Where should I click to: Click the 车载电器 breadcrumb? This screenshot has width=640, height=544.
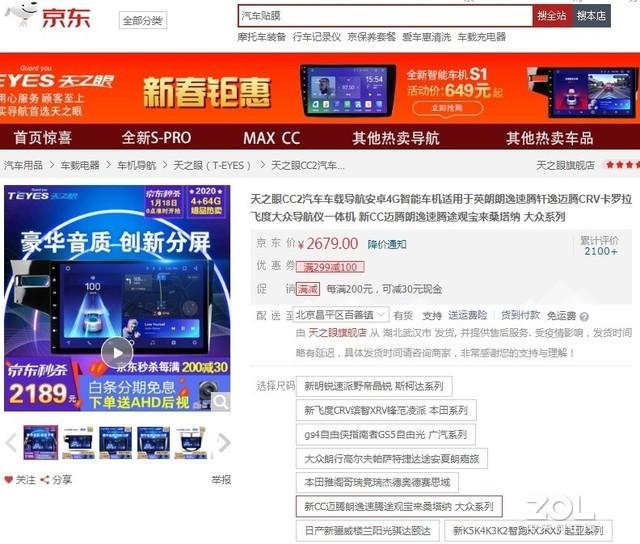point(80,165)
